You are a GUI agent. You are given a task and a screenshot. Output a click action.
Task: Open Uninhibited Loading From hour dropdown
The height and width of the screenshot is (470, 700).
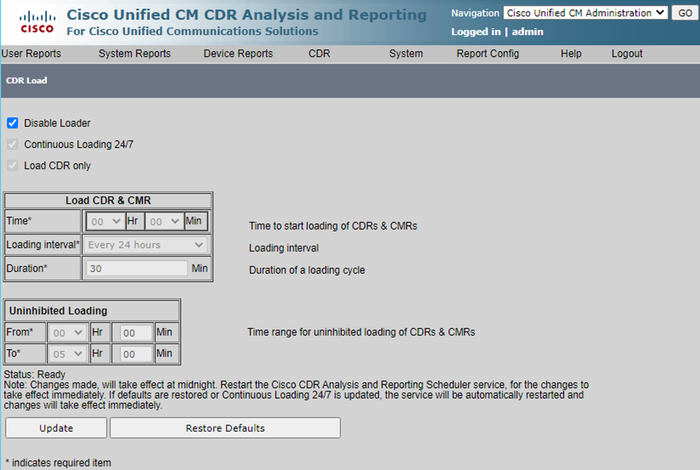67,333
